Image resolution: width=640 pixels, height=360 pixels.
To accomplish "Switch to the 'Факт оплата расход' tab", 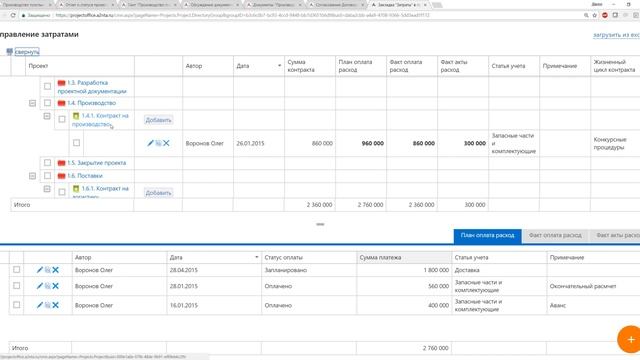I will (555, 236).
